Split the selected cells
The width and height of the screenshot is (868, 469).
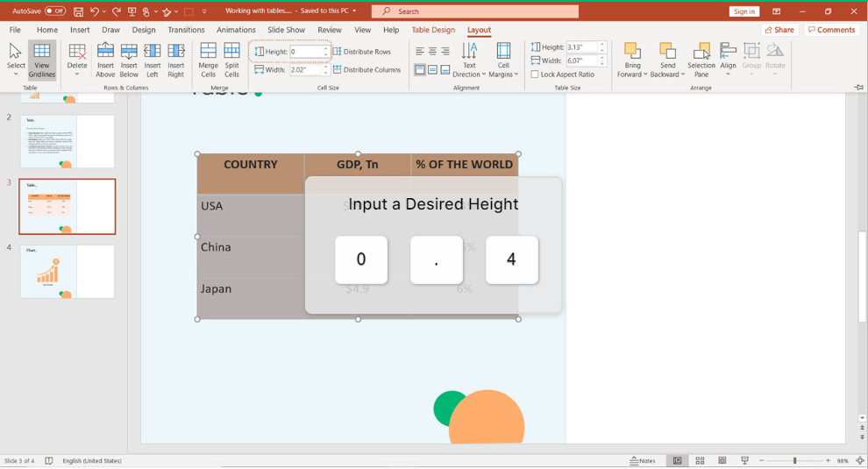coord(232,60)
